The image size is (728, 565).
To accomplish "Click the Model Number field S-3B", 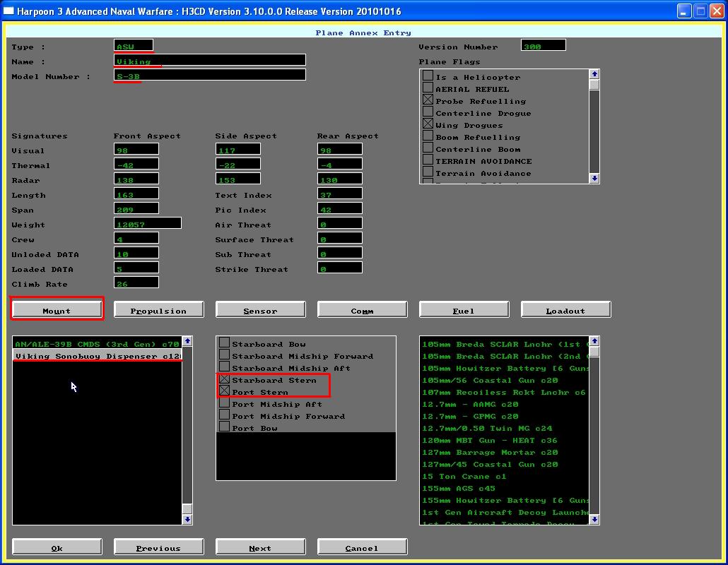I will [210, 75].
